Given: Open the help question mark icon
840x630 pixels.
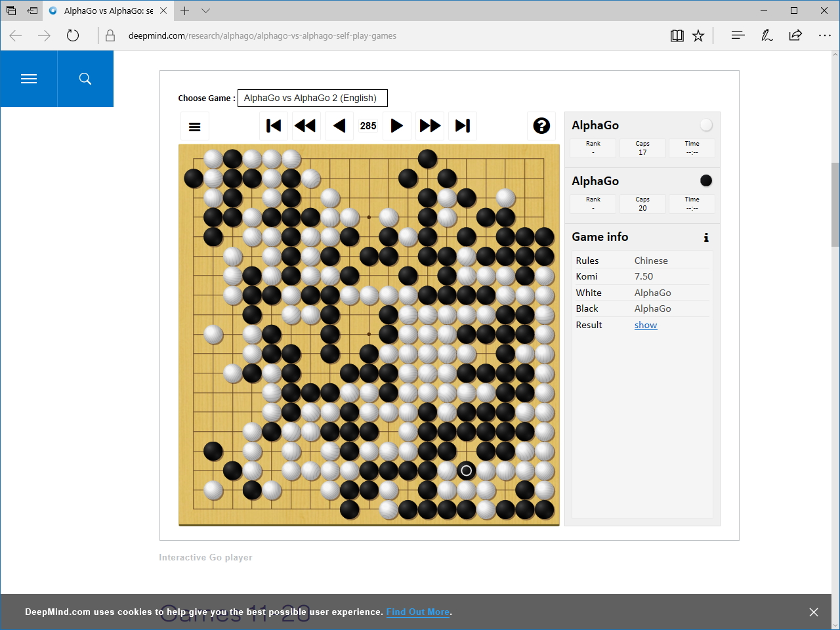Looking at the screenshot, I should pos(541,125).
